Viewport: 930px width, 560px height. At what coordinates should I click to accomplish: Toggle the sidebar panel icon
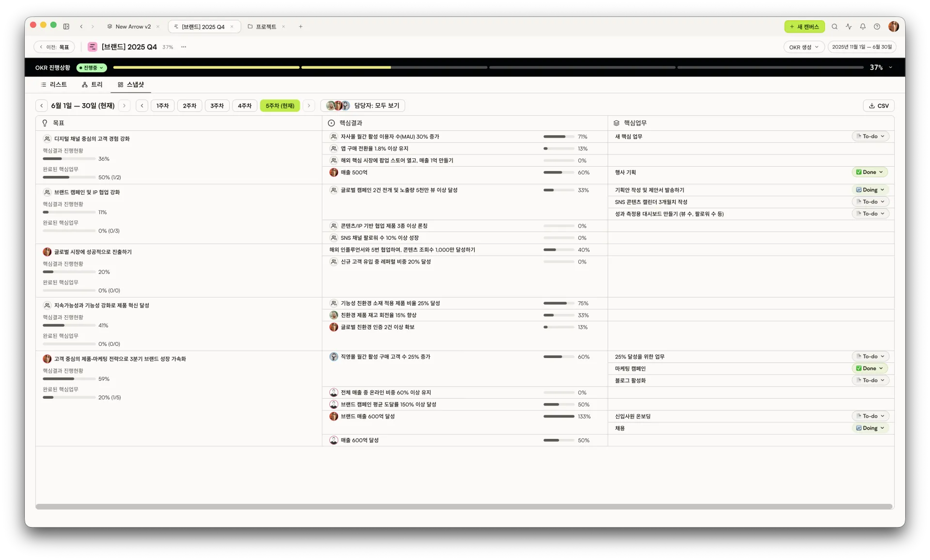(66, 27)
